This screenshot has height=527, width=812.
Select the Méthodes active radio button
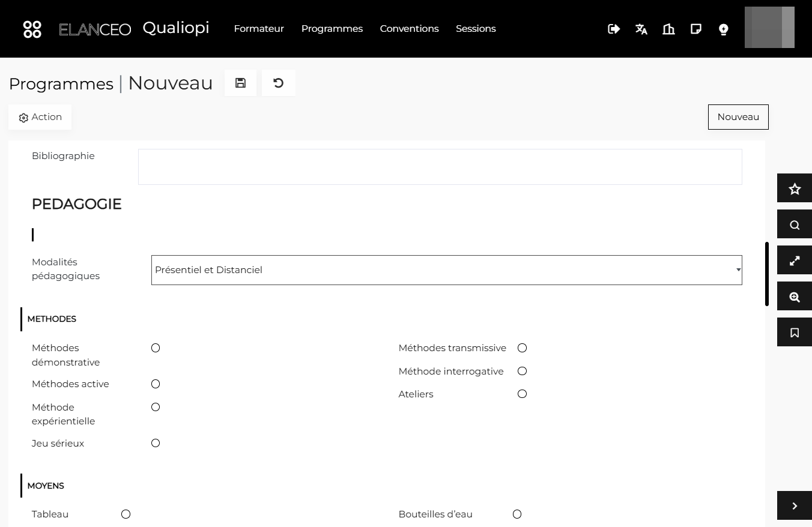(156, 384)
